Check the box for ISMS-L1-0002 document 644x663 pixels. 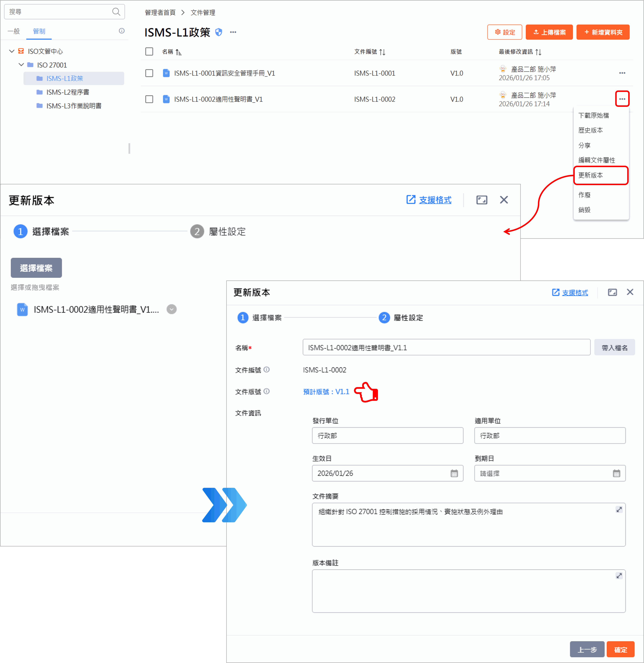(149, 99)
